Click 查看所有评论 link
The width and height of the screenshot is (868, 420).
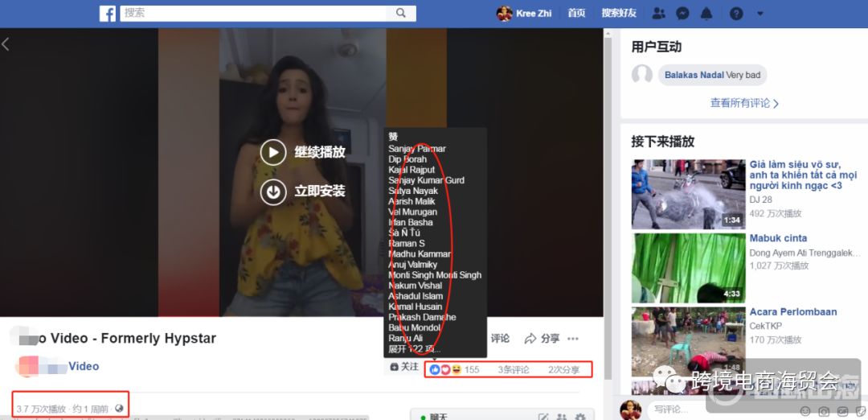[x=740, y=103]
